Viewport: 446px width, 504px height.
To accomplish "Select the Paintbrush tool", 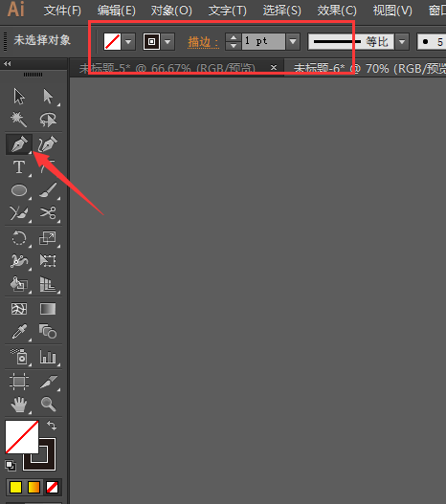I will point(48,190).
